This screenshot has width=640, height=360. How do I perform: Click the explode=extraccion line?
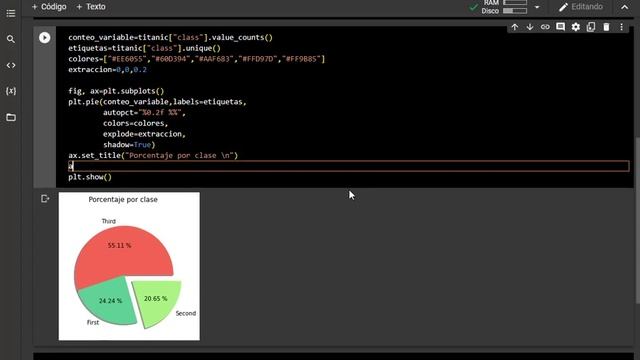point(144,134)
